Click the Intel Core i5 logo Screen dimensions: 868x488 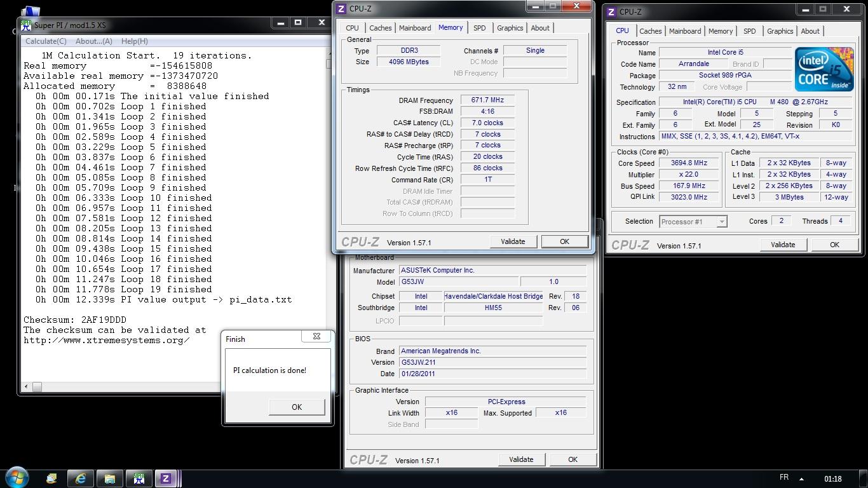click(x=824, y=69)
